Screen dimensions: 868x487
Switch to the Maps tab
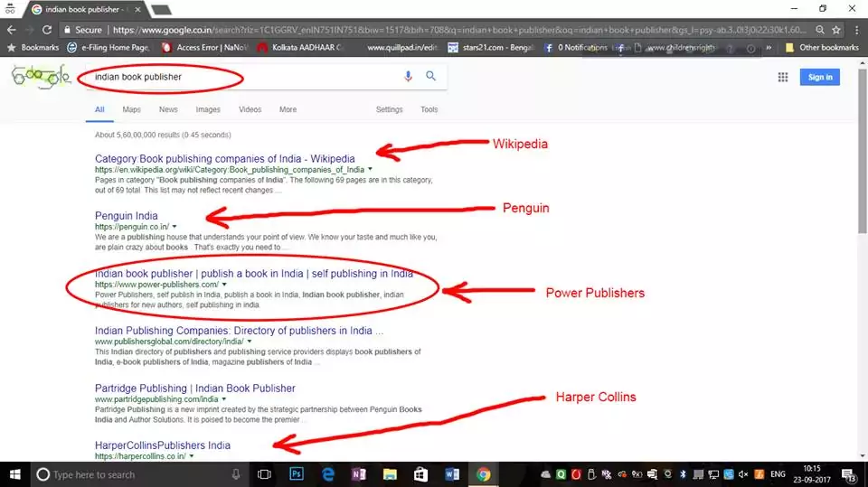[x=131, y=109]
